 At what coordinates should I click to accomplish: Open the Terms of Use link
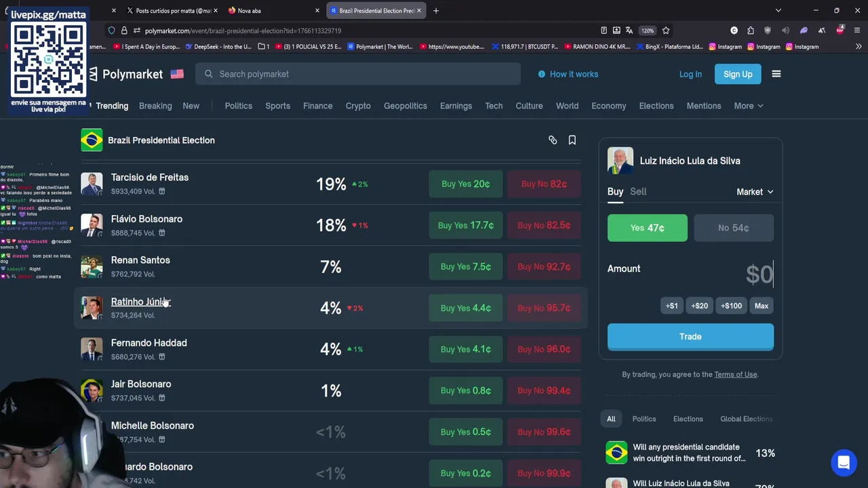(735, 374)
